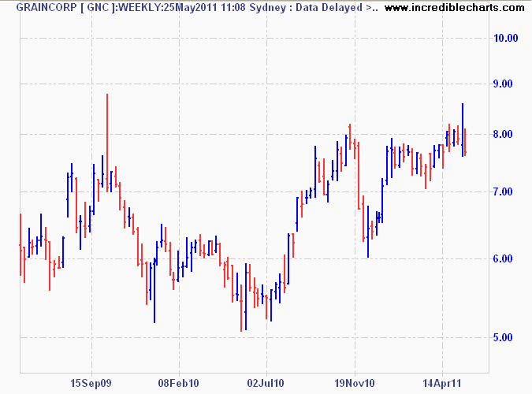The image size is (532, 394).
Task: Click the 08Feb10 date axis label
Action: tap(178, 384)
